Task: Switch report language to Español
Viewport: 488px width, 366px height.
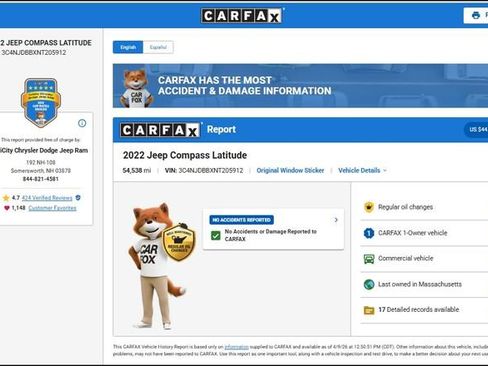Action: point(158,47)
